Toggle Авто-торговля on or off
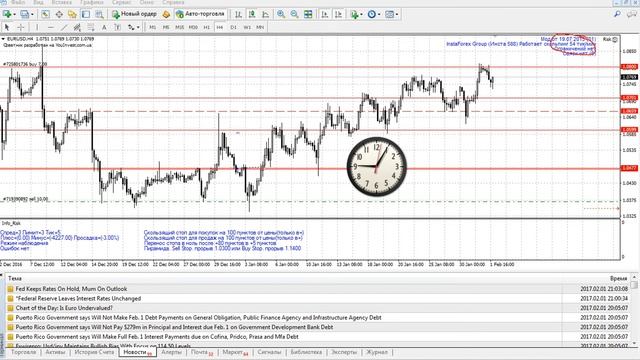640x360 pixels. click(x=200, y=14)
